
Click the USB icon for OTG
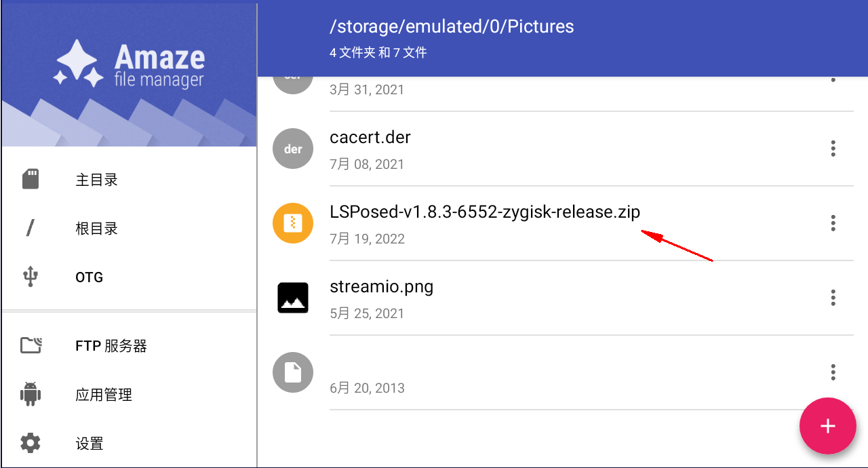(31, 277)
